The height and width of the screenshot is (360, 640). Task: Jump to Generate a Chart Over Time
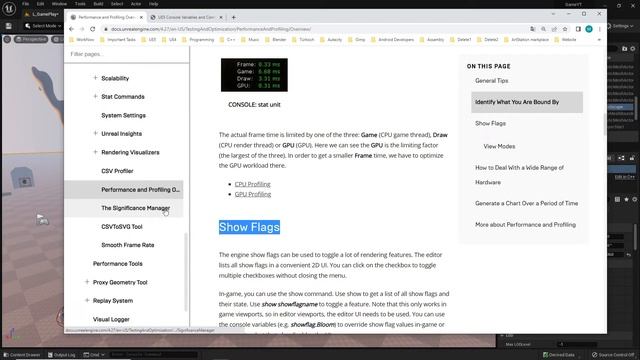[x=527, y=203]
